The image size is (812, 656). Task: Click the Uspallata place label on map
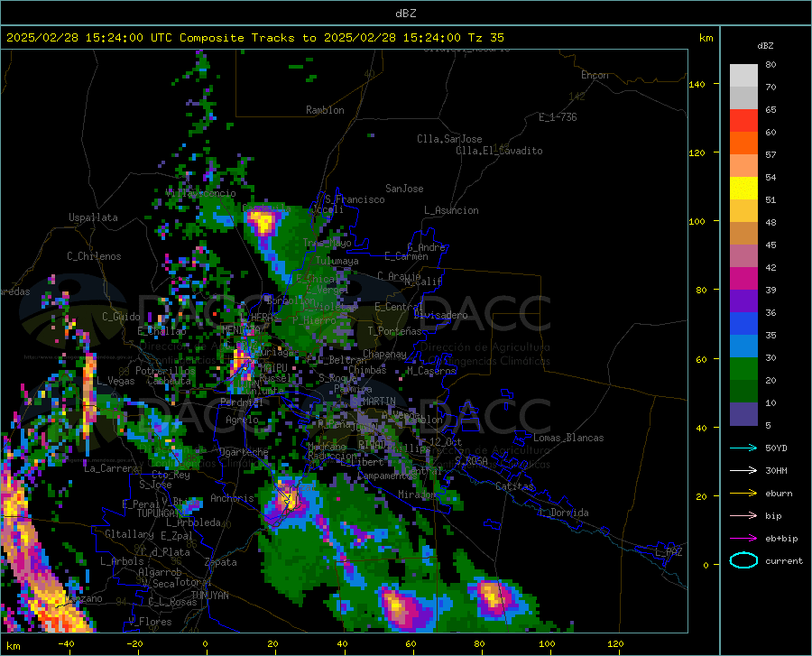pos(93,217)
